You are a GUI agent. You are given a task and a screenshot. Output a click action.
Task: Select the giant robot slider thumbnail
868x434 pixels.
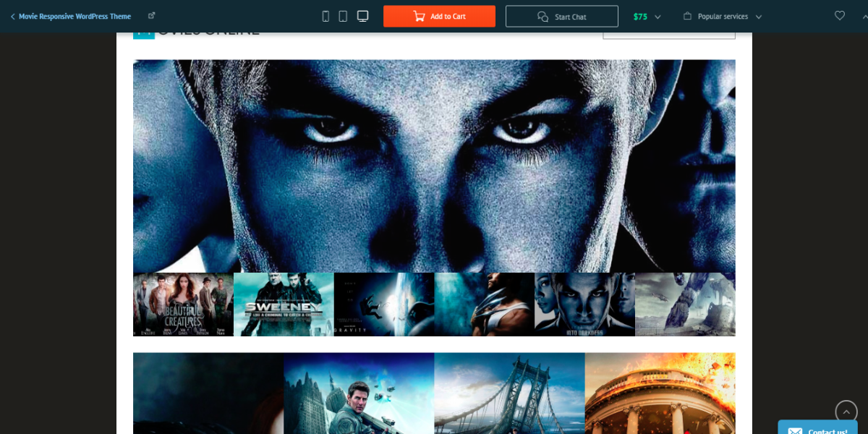pyautogui.click(x=685, y=305)
